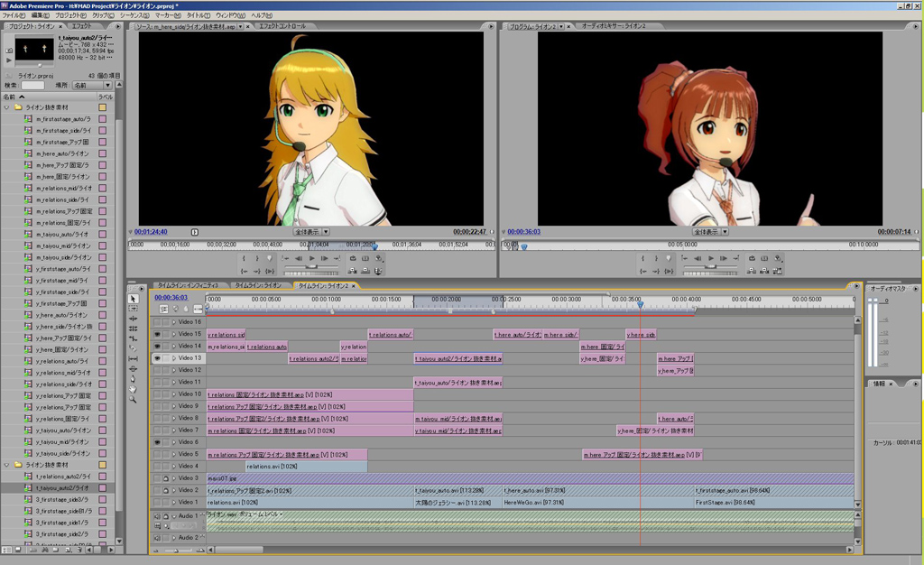Screen dimensions: 924x565
Task: Toggle Video 14 track visibility eye
Action: point(157,347)
